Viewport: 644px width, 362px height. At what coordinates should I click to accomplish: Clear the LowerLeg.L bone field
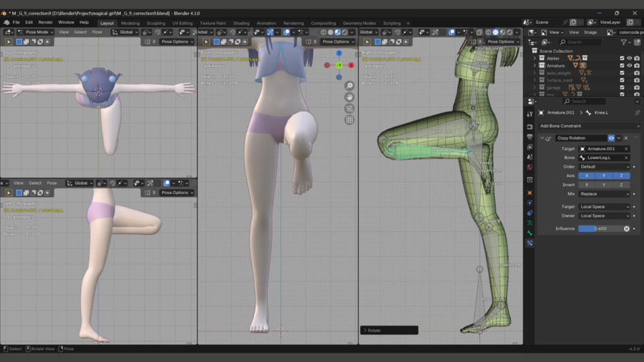pyautogui.click(x=626, y=158)
